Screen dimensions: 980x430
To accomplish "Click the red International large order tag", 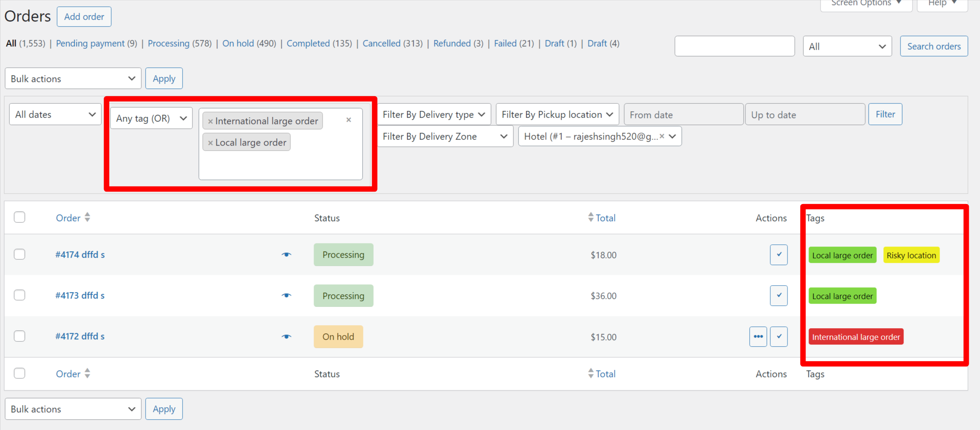I will [x=856, y=337].
